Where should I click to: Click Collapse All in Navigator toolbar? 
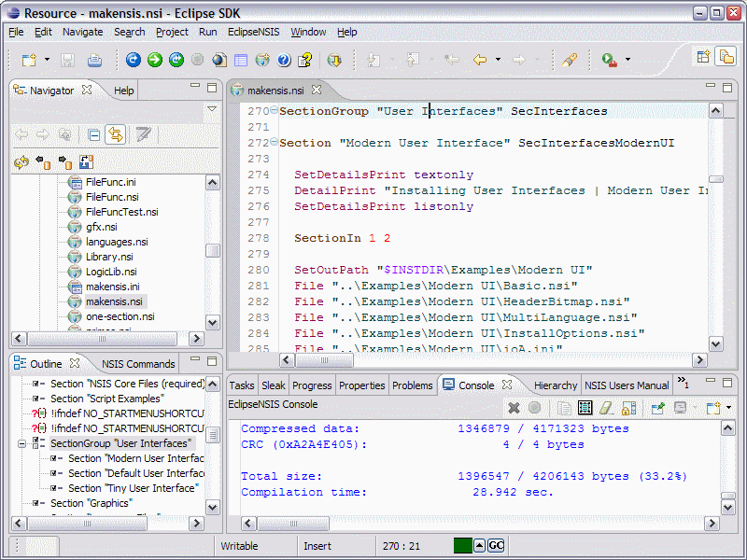pyautogui.click(x=94, y=135)
